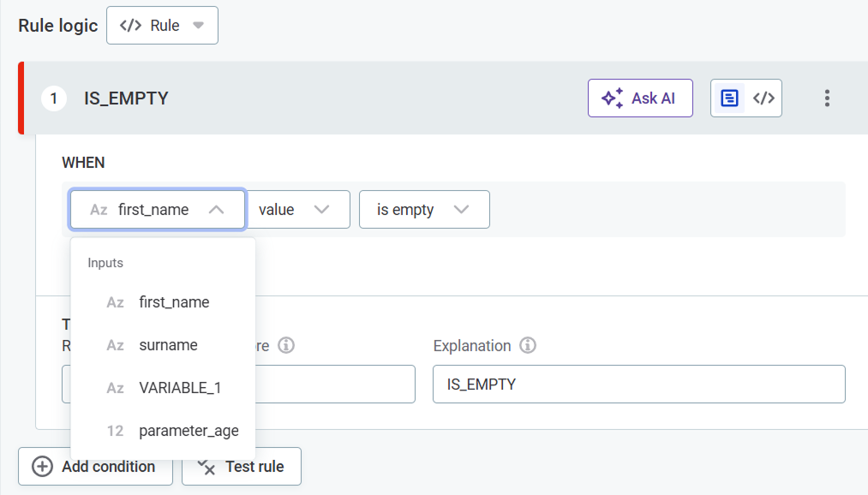The height and width of the screenshot is (495, 868).
Task: Click the plus icon on Add condition
Action: (x=40, y=466)
